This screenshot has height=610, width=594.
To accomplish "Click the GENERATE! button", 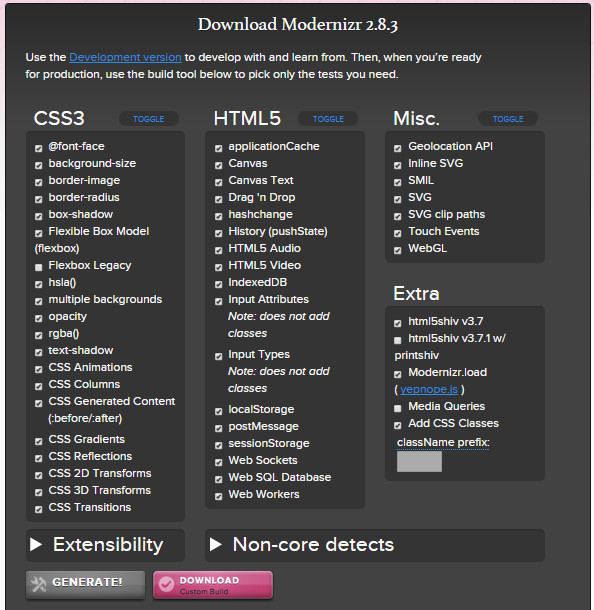I will pos(86,584).
